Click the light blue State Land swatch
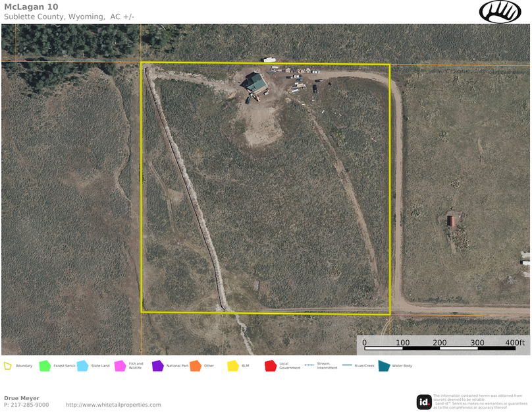The height and width of the screenshot is (412, 532). click(x=82, y=365)
